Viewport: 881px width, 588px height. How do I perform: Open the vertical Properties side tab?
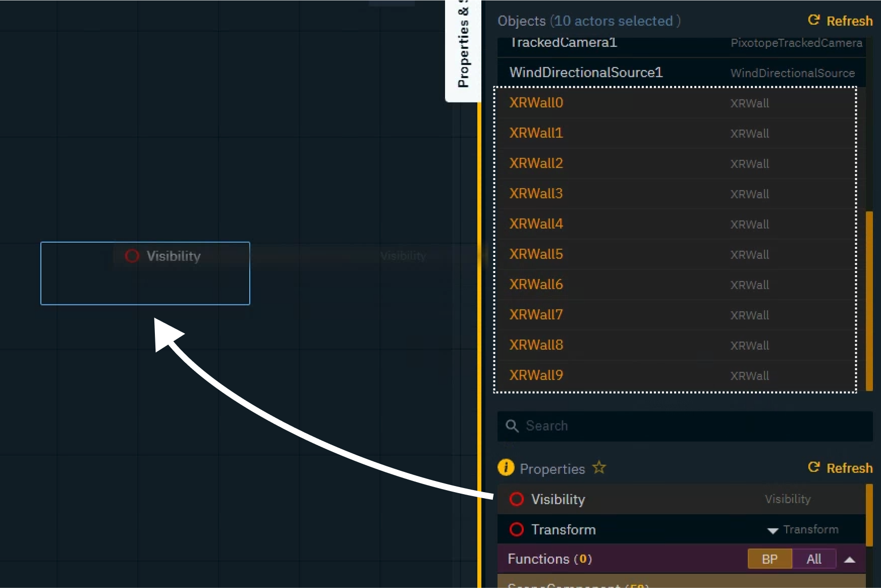coord(463,49)
